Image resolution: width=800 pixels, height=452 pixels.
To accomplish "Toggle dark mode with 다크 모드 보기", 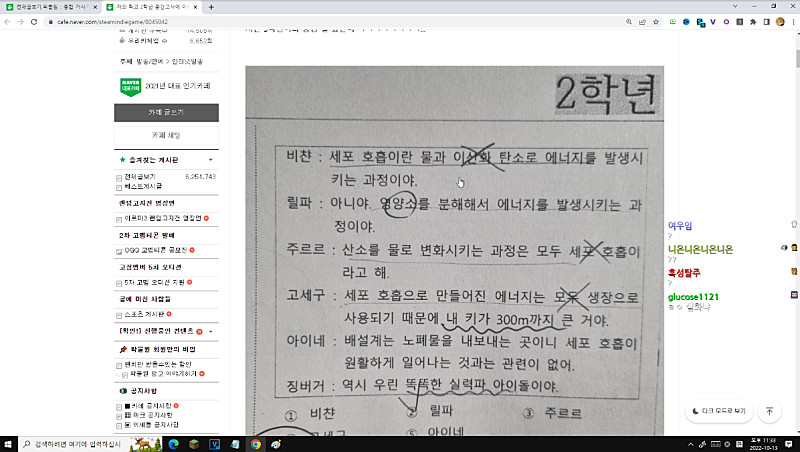I will tap(719, 411).
